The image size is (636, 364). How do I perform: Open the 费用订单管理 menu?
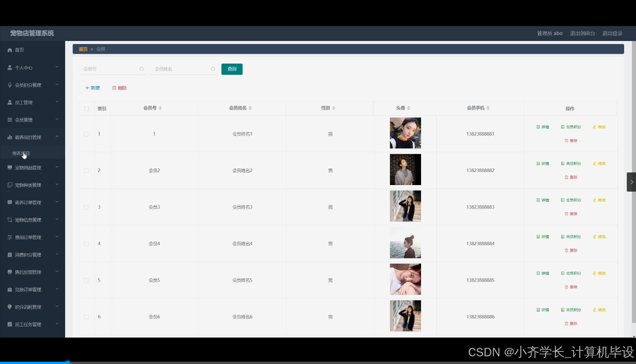point(33,237)
